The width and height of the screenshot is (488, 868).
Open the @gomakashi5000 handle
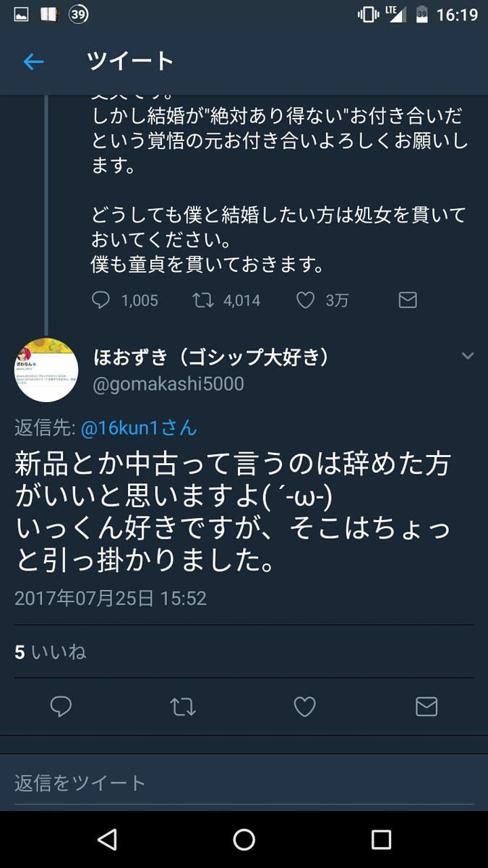coord(169,384)
